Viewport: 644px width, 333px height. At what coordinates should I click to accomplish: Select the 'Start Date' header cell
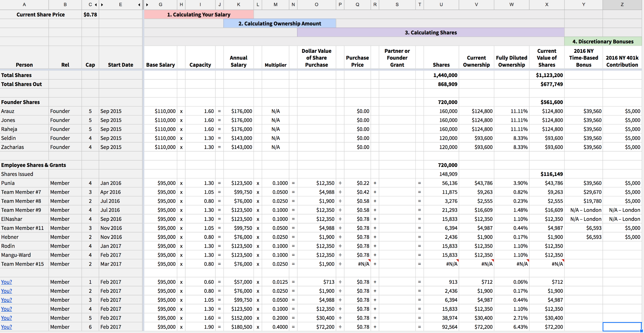pyautogui.click(x=121, y=57)
